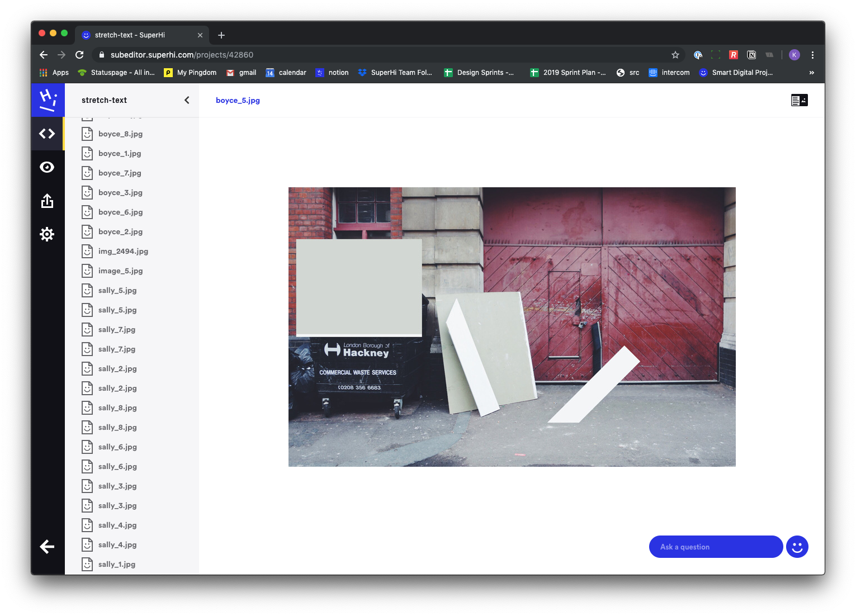Click the publish/upload icon in left sidebar
This screenshot has height=616, width=856.
tap(48, 201)
